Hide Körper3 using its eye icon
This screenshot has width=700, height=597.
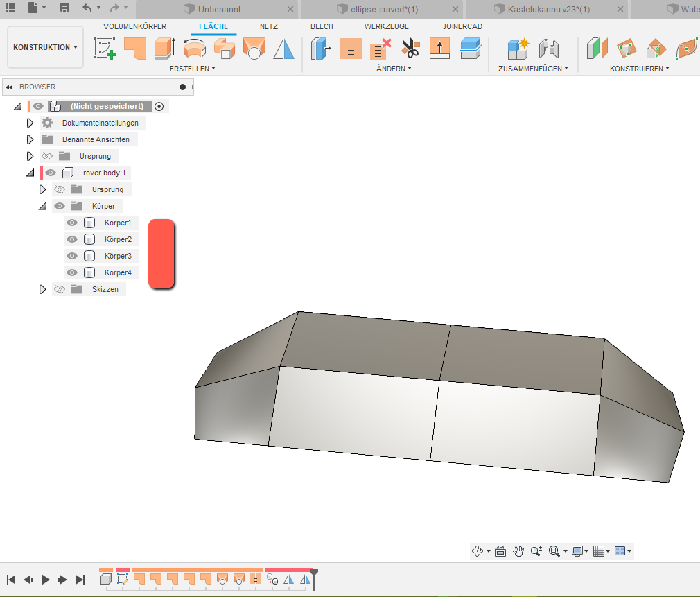(x=72, y=256)
